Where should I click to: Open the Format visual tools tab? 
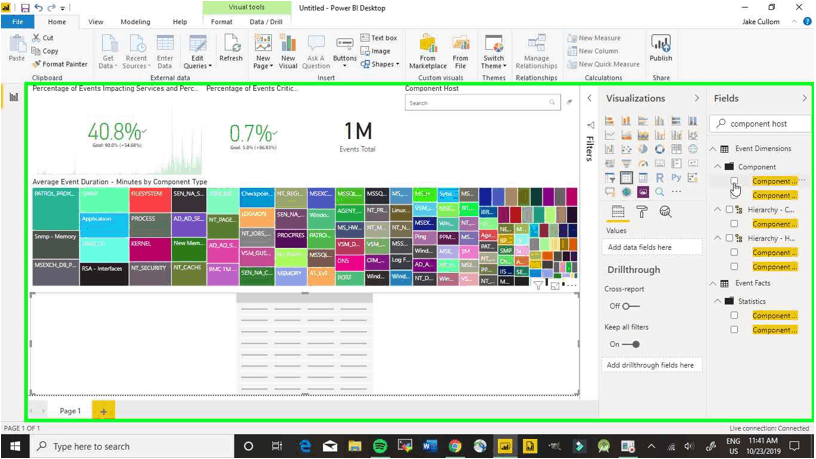coord(222,22)
